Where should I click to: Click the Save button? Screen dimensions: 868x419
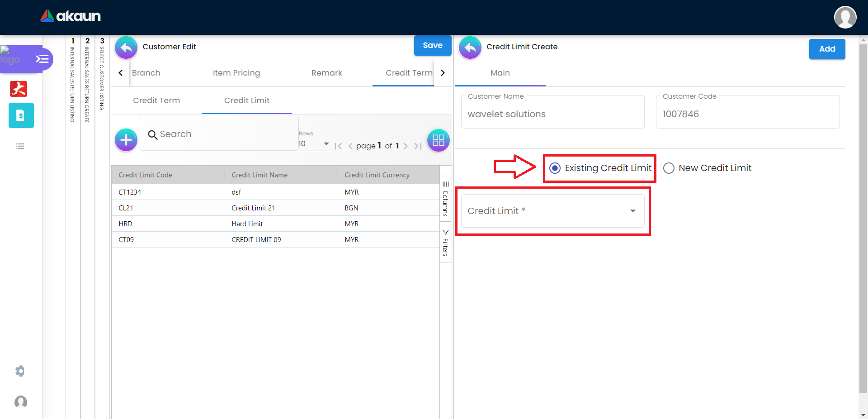coord(432,46)
